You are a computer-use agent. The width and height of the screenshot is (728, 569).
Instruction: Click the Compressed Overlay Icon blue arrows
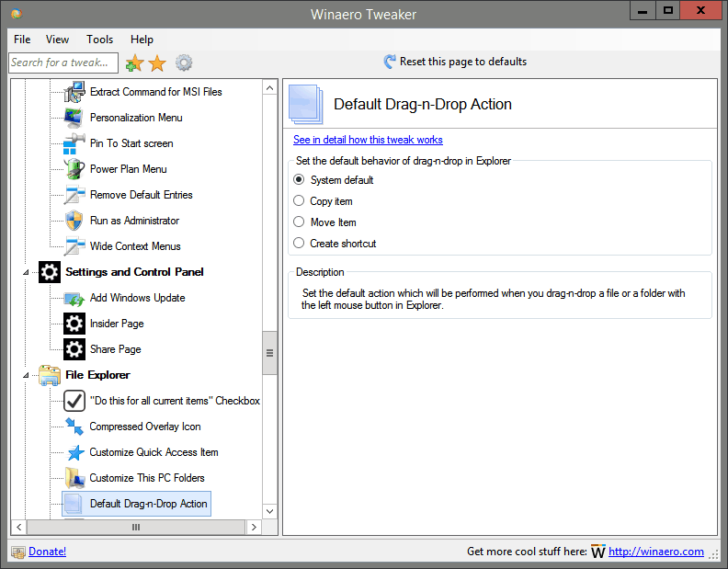click(x=74, y=427)
